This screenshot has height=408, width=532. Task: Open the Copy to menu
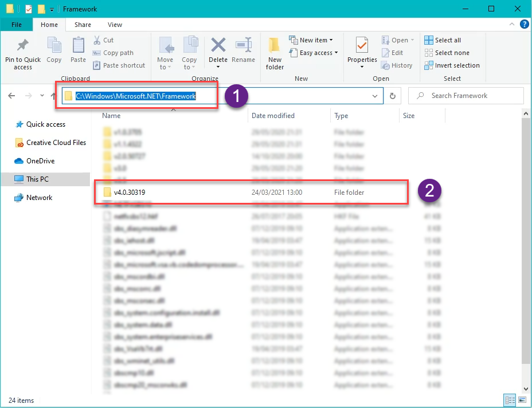[x=189, y=54]
